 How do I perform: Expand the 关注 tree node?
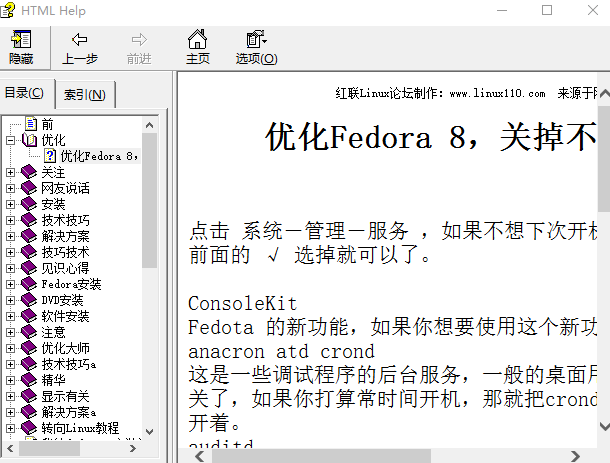[x=11, y=172]
